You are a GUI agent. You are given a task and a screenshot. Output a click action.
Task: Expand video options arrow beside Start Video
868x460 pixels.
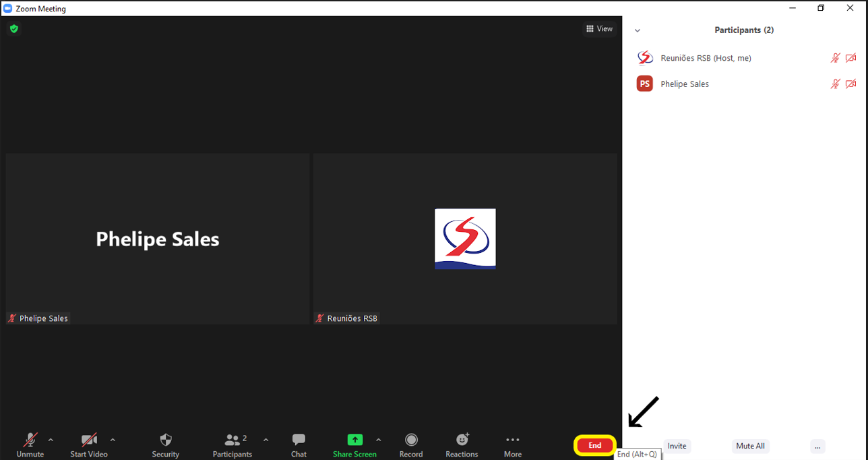[x=113, y=440]
